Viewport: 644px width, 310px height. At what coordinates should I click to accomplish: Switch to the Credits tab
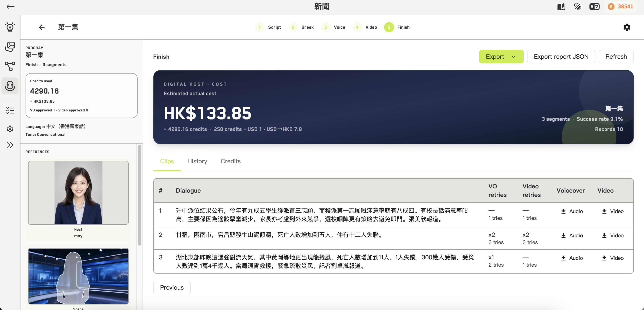tap(230, 162)
